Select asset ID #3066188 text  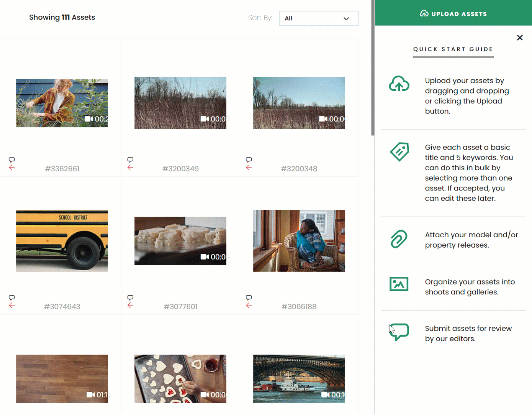click(299, 307)
